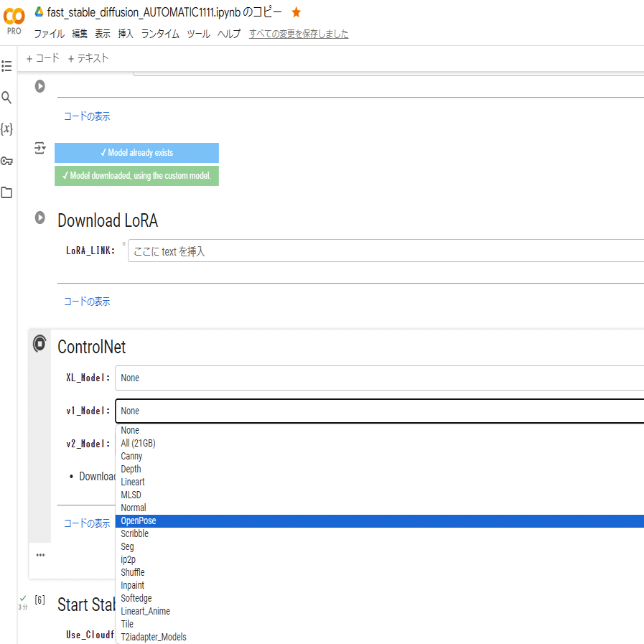Viewport: 644px width, 644px height.
Task: Open the ランタイム menu
Action: 160,34
